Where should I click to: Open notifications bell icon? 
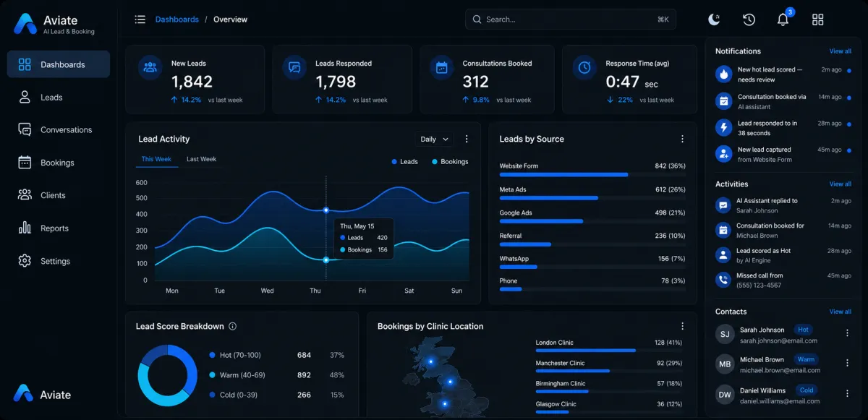click(783, 20)
